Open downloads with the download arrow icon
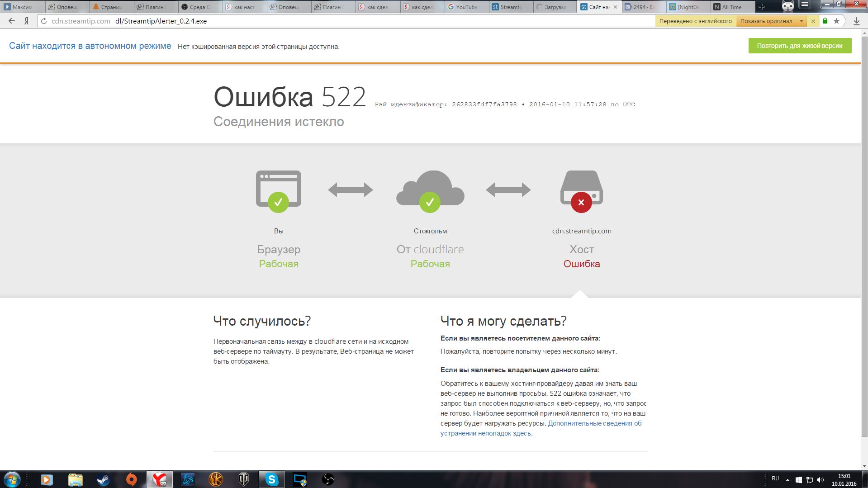 (857, 21)
